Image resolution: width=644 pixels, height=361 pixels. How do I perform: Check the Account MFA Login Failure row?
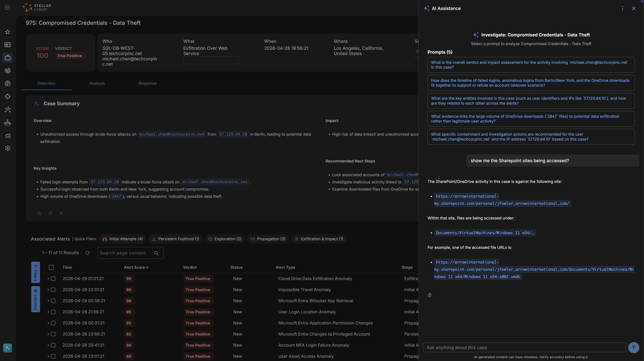point(53,345)
